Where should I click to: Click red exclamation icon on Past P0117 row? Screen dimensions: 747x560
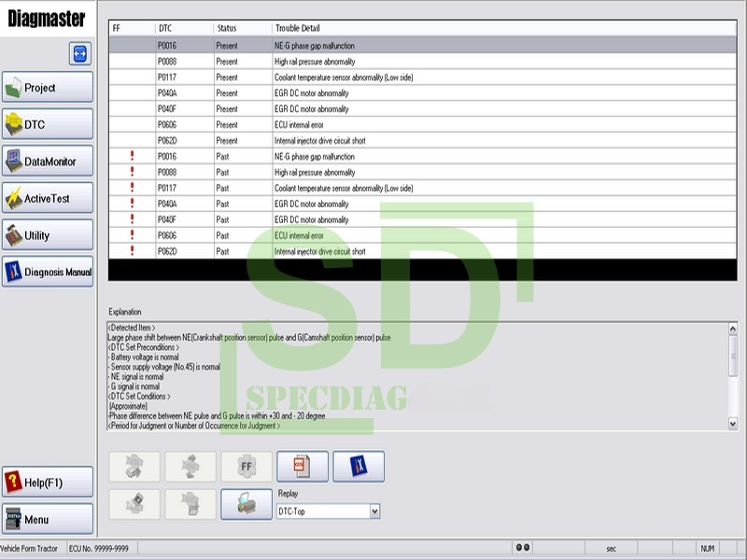pos(132,188)
